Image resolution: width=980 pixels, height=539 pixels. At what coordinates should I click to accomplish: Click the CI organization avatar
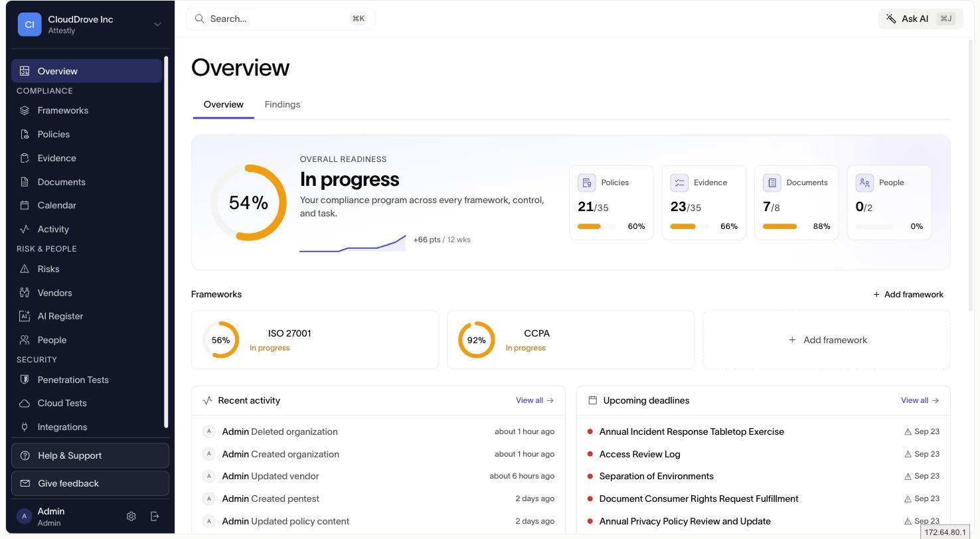(x=29, y=25)
